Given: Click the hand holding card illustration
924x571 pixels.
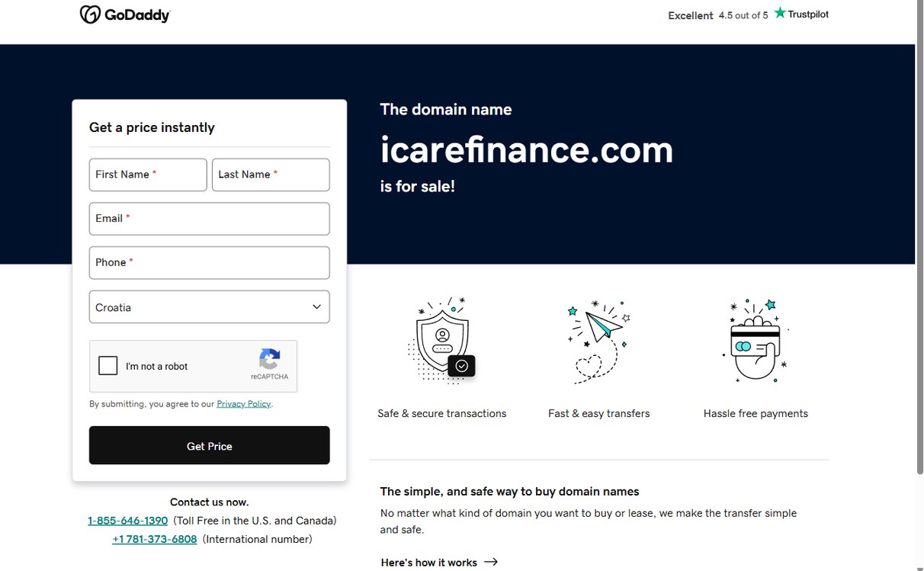Looking at the screenshot, I should click(x=756, y=340).
